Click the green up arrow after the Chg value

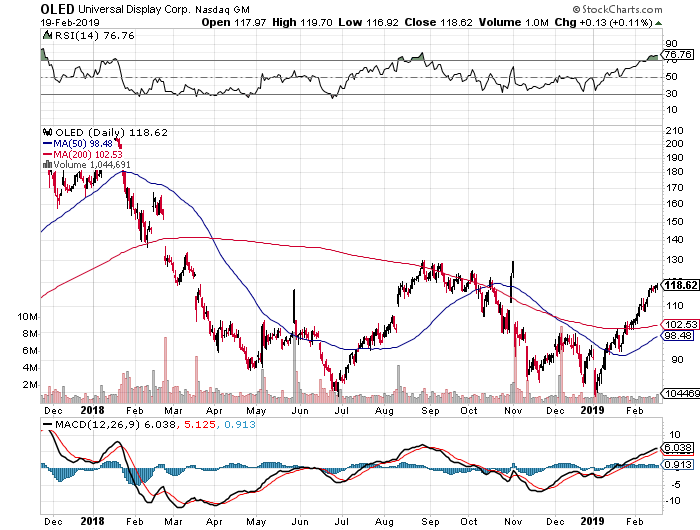click(658, 23)
